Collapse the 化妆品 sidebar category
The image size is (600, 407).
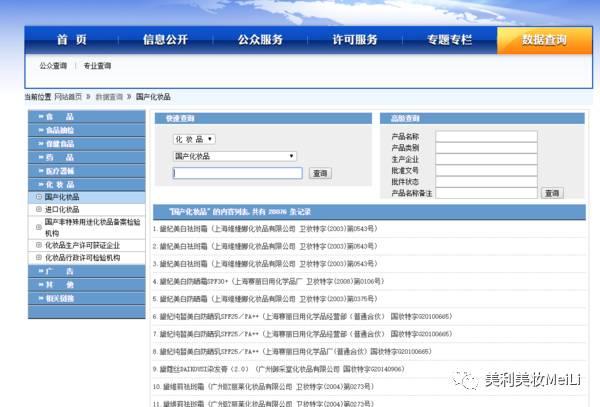point(86,184)
